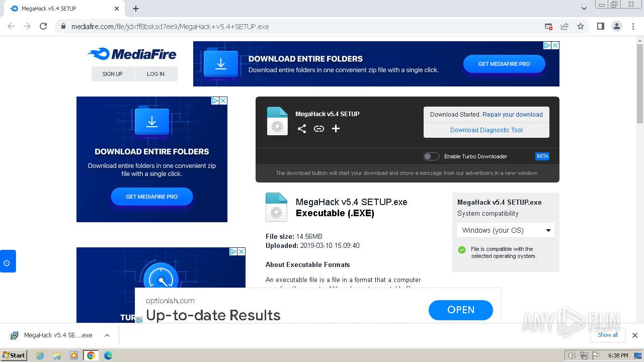This screenshot has height=362, width=644.
Task: Click the Start button
Action: [x=14, y=355]
